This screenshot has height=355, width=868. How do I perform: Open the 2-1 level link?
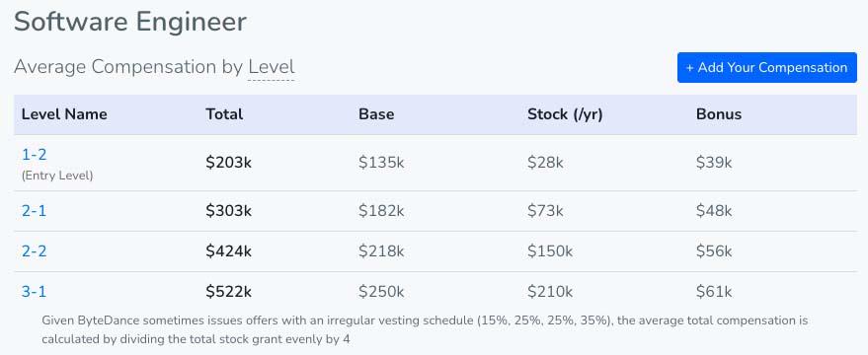(x=34, y=211)
